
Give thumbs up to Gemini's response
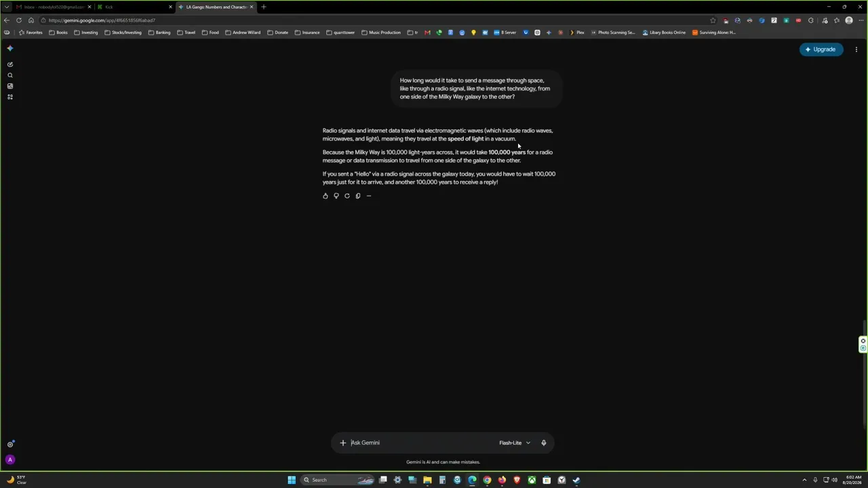pyautogui.click(x=325, y=196)
